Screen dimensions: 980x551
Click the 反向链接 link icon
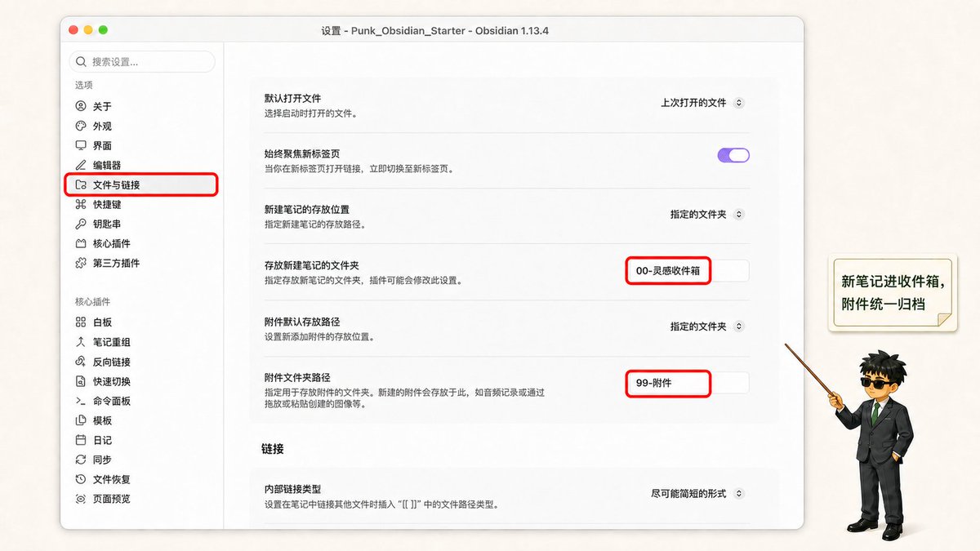pyautogui.click(x=80, y=362)
